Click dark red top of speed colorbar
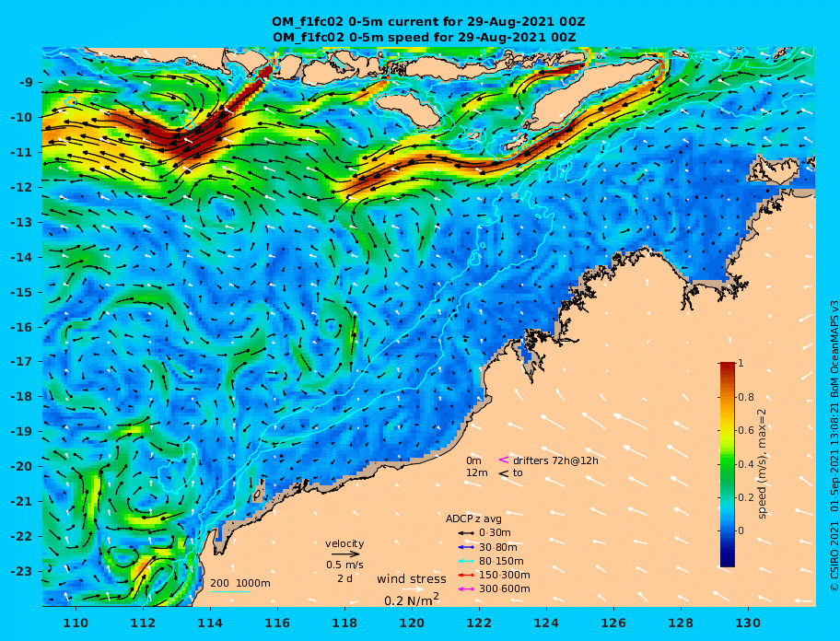Screen dimensions: 840x641 [x=728, y=367]
